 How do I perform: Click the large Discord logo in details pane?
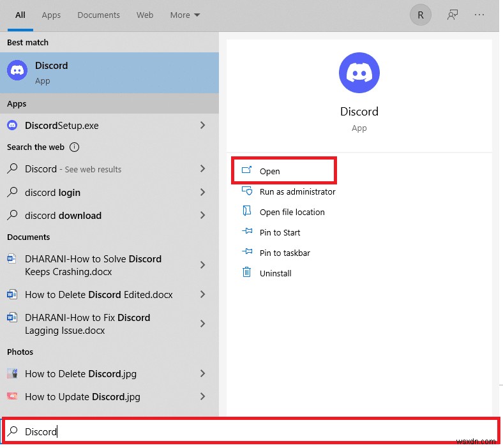point(359,73)
